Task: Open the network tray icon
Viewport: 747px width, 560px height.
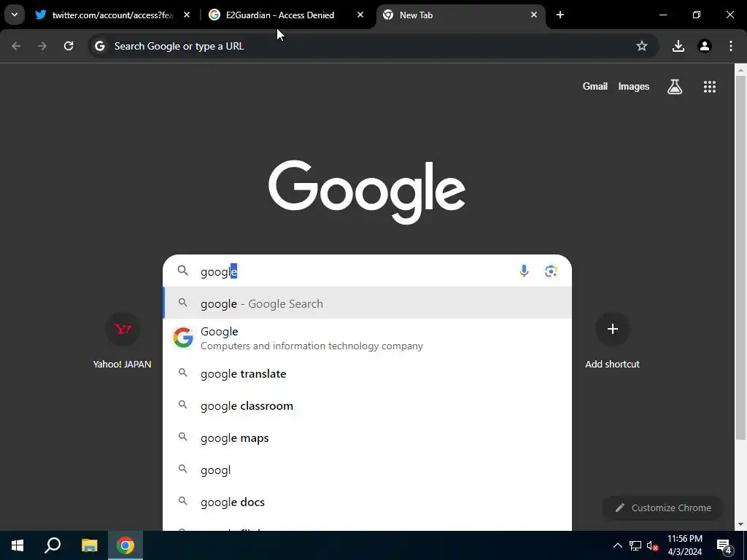Action: point(635,545)
